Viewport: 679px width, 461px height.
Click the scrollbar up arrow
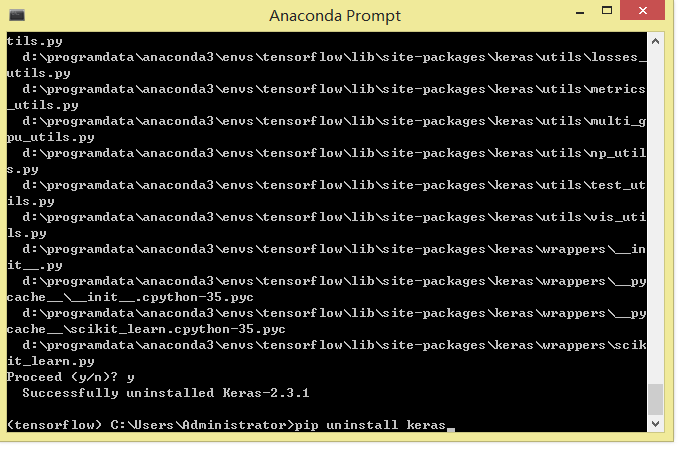click(x=655, y=42)
